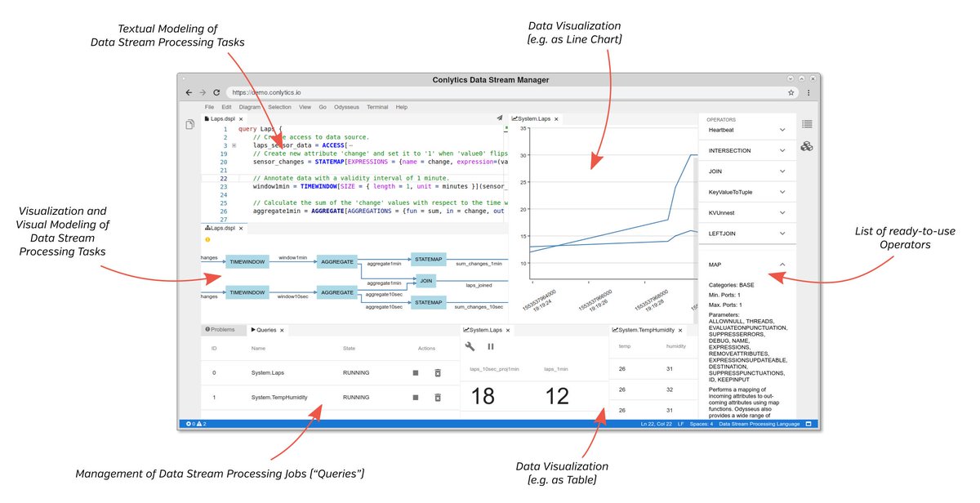Click 'Data Stream Processing Language' in status bar
This screenshot has width=980, height=503.
pyautogui.click(x=759, y=424)
